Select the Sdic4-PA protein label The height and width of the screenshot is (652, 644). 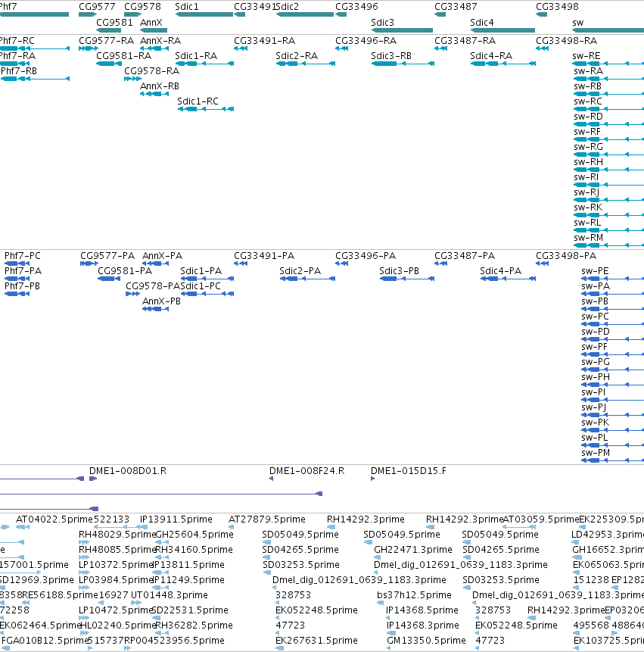pos(501,271)
